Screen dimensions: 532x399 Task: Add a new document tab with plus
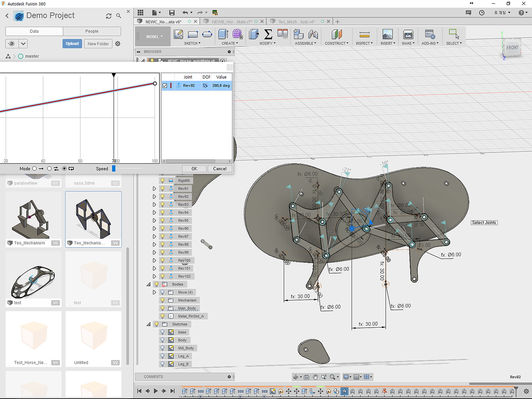click(337, 22)
